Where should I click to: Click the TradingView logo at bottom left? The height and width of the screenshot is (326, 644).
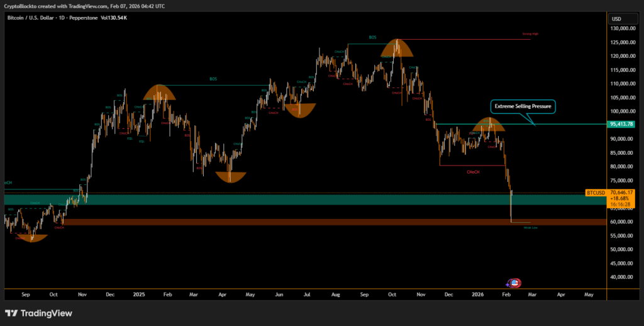tap(38, 313)
